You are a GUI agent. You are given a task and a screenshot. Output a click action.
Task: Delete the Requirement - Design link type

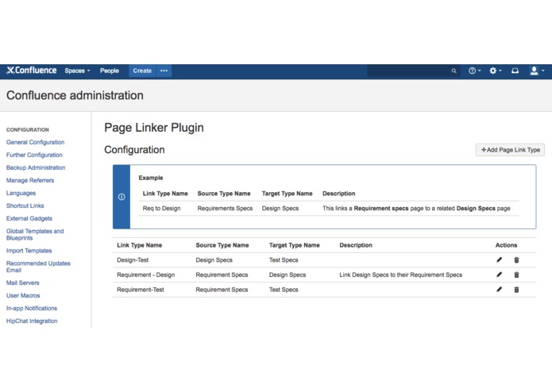516,275
